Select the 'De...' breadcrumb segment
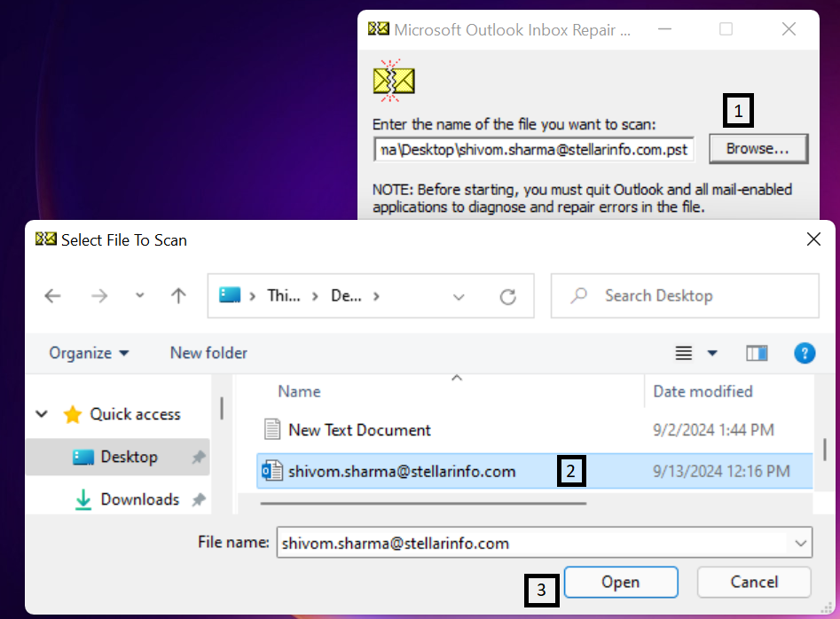This screenshot has width=840, height=619. pyautogui.click(x=346, y=295)
